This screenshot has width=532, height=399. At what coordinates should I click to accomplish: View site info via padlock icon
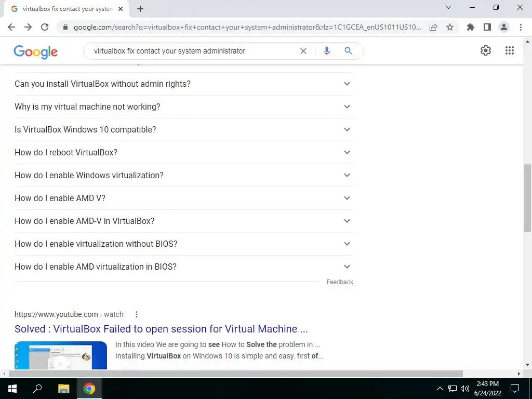pos(66,27)
